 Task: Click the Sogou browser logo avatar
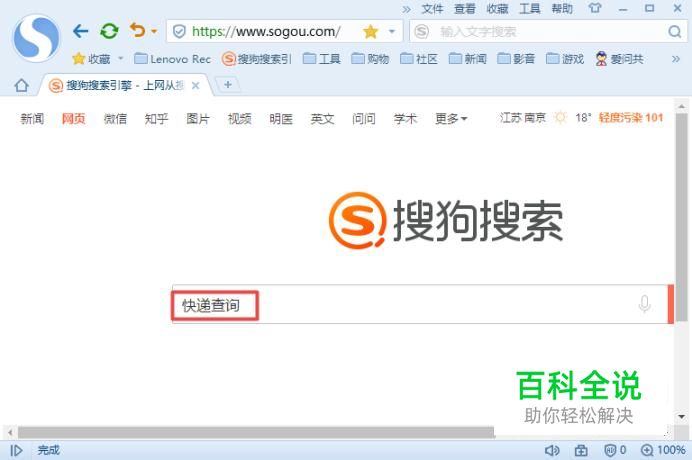[x=36, y=38]
